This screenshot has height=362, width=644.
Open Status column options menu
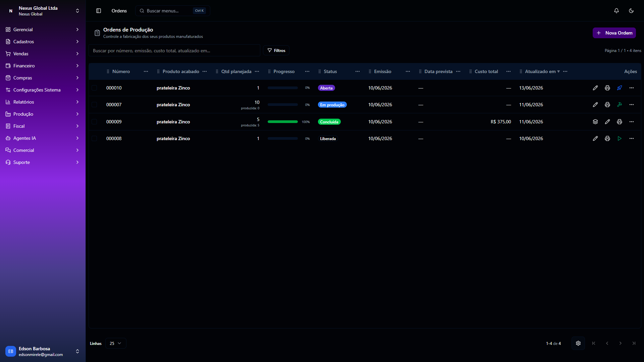[358, 71]
